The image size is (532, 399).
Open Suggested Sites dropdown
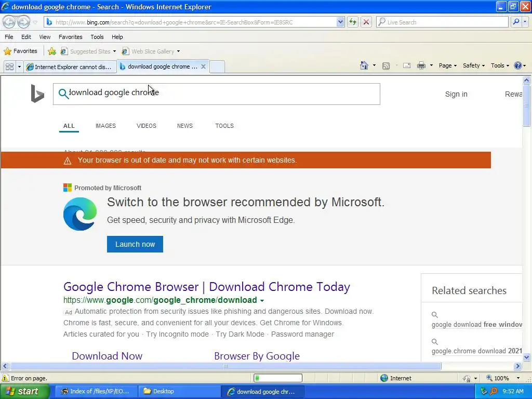tap(88, 51)
